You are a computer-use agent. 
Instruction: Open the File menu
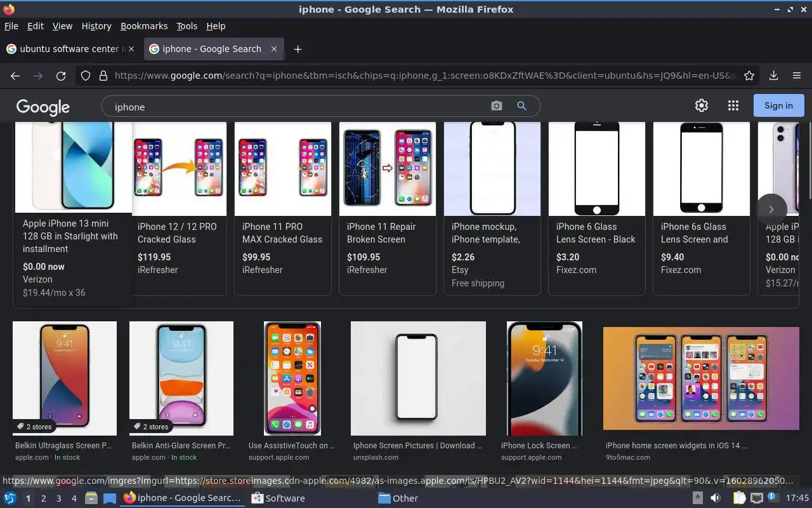pos(11,26)
